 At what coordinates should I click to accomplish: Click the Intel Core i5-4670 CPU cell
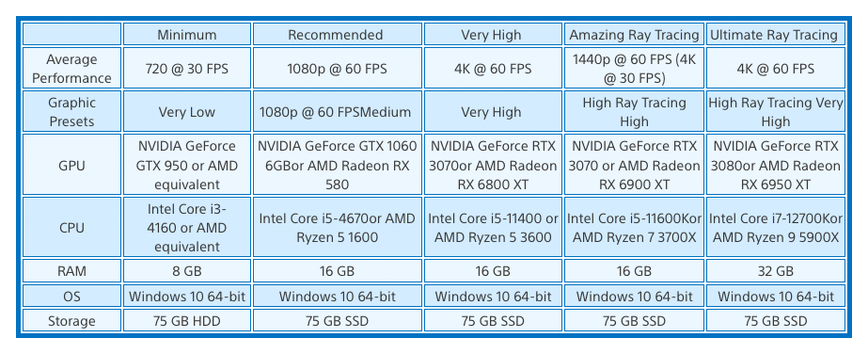(338, 227)
